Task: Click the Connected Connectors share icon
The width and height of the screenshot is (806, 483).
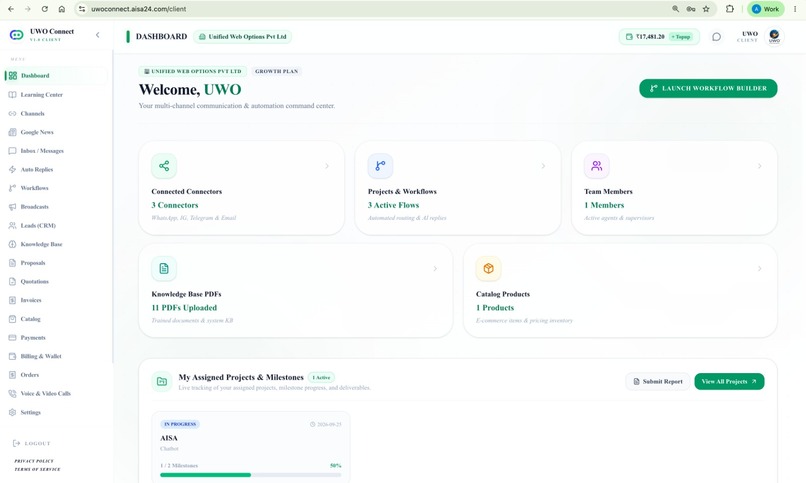Action: (164, 166)
